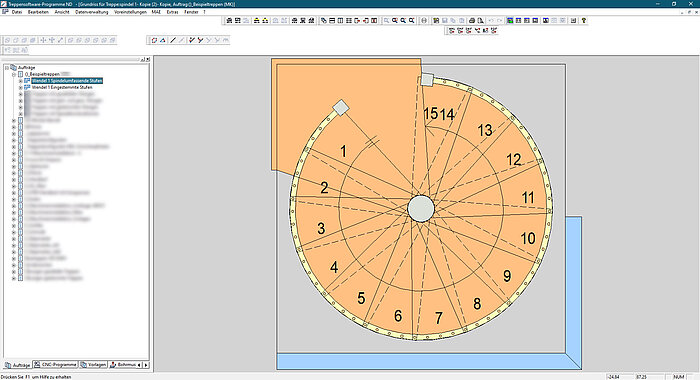Click the help question mark toolbar icon
Viewport: 700px width, 380px height.
(x=583, y=21)
